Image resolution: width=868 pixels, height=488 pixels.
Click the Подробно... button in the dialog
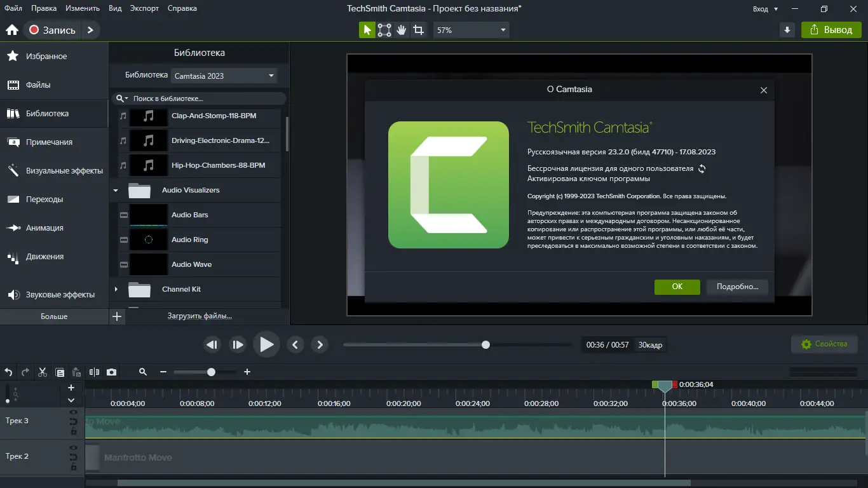tap(736, 287)
